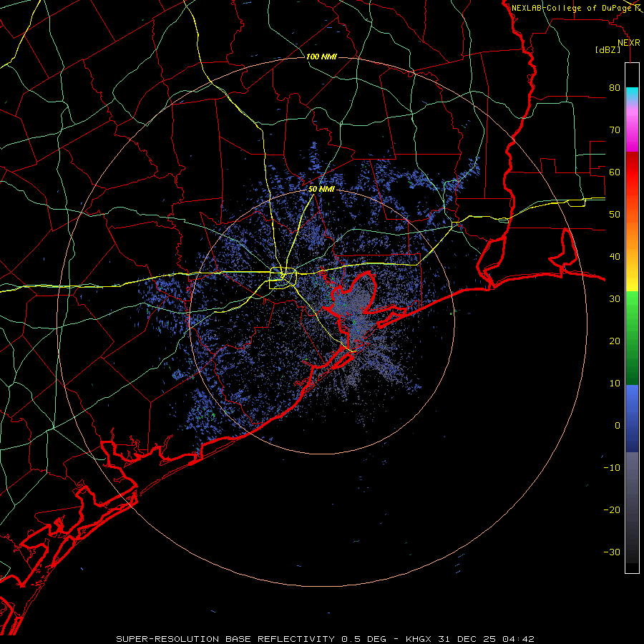Click the KHGX station ID in caption
The height and width of the screenshot is (644, 644).
420,639
